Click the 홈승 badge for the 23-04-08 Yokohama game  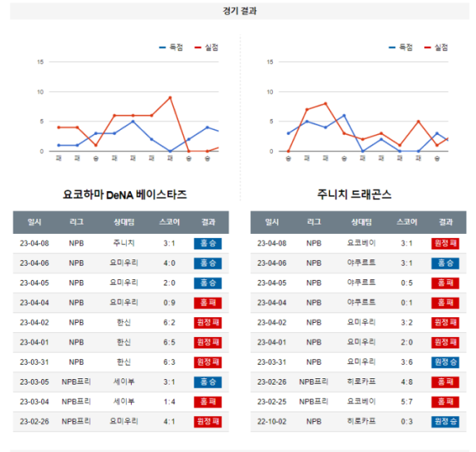point(208,243)
